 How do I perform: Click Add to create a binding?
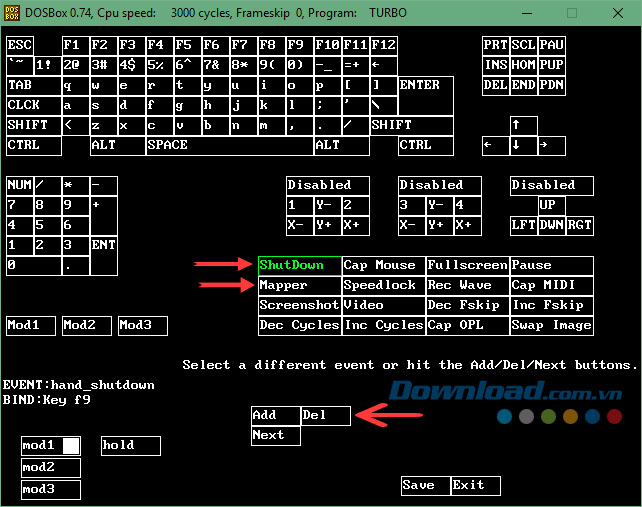[276, 416]
